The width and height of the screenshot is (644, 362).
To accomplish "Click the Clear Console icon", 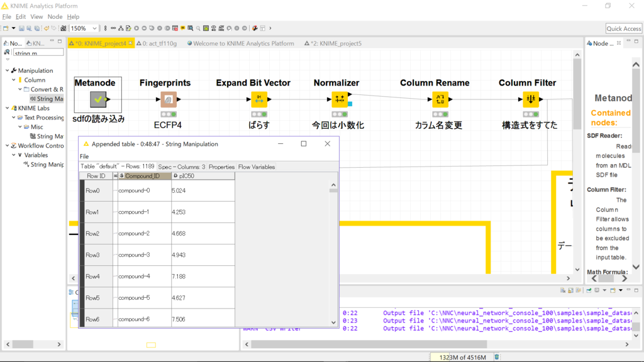I will click(x=563, y=290).
